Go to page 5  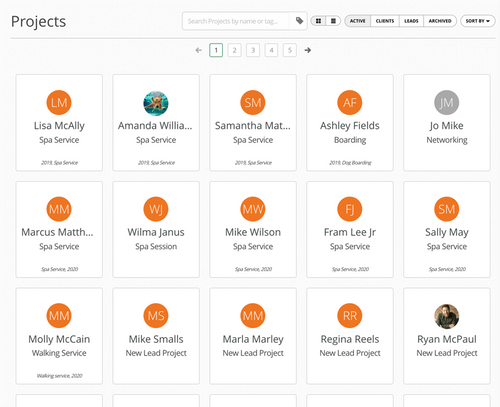tap(290, 50)
